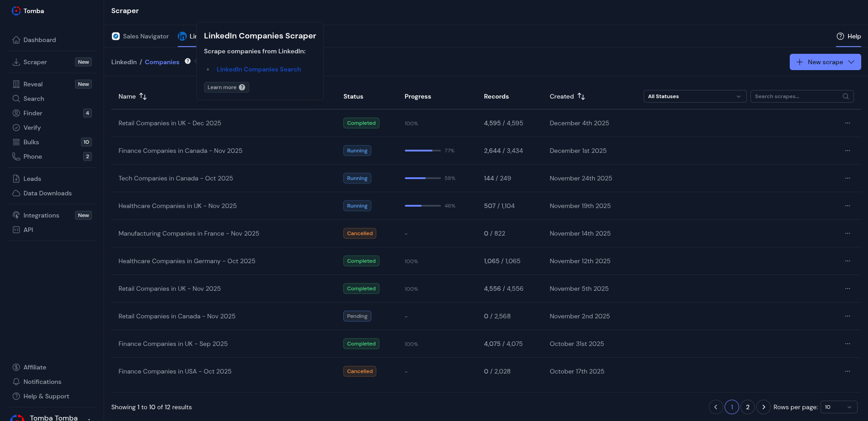This screenshot has width=868, height=421.
Task: Click the Tomba logo icon
Action: (16, 11)
